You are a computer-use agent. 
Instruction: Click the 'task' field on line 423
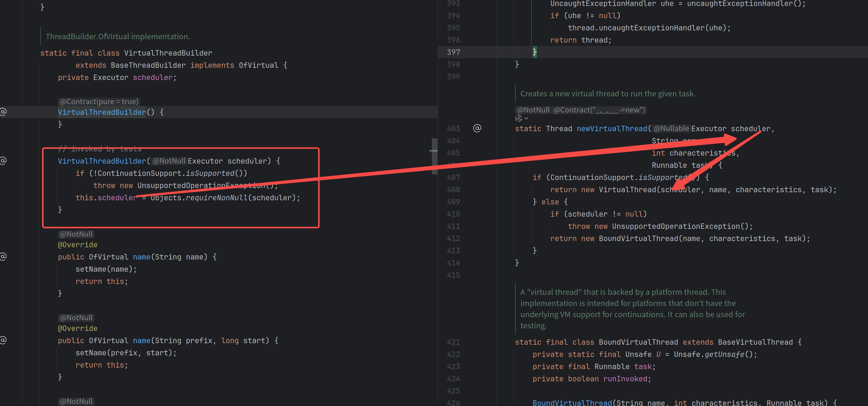click(643, 366)
